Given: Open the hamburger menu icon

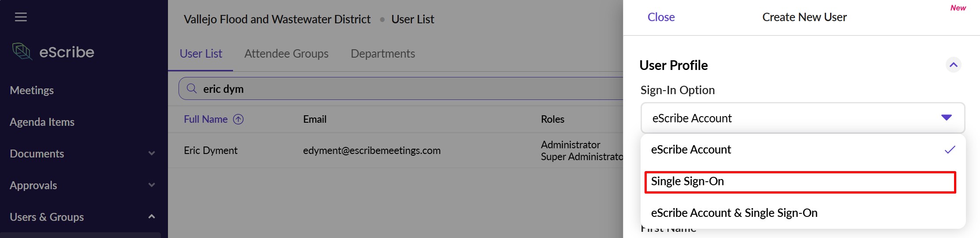Looking at the screenshot, I should pos(21,17).
